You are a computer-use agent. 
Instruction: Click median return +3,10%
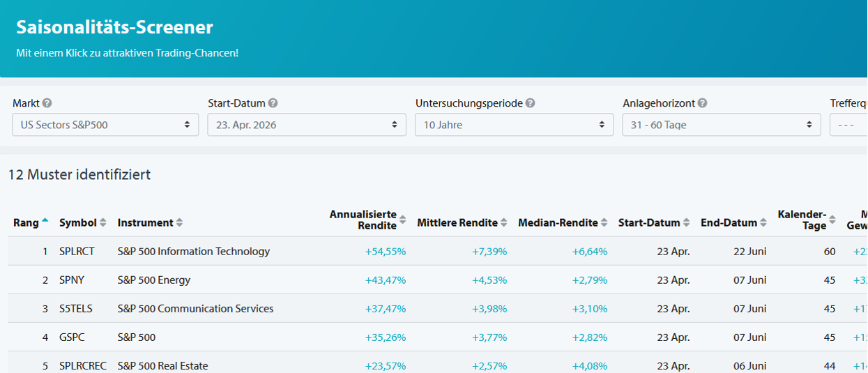coord(590,308)
